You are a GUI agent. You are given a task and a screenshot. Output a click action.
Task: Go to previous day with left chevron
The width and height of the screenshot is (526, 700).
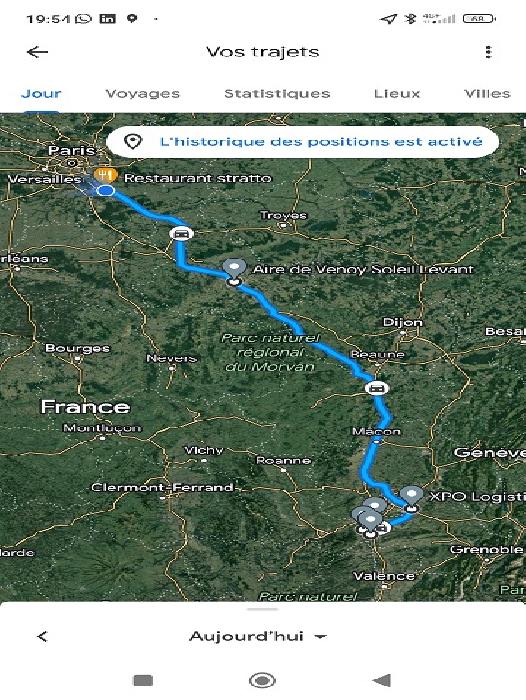[x=42, y=636]
